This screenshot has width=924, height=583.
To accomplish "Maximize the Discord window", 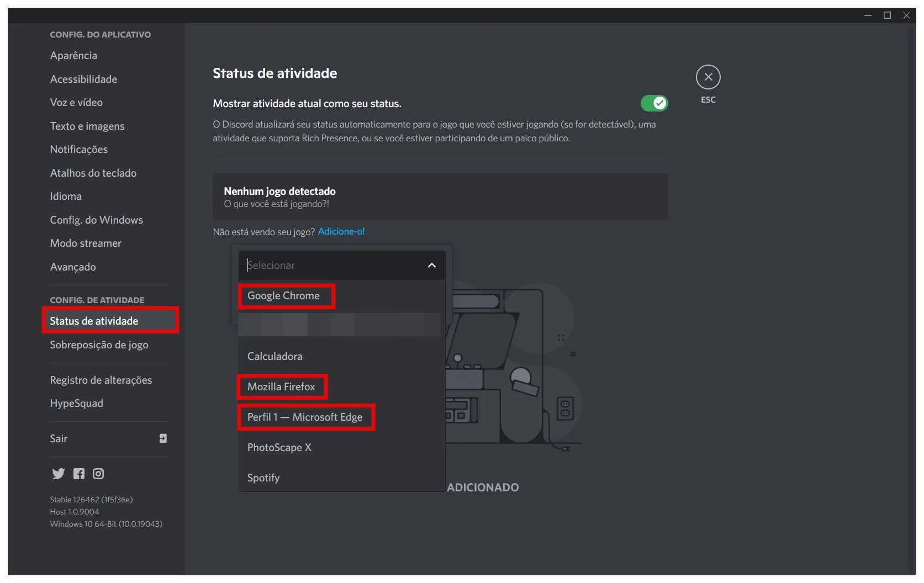I will [888, 15].
